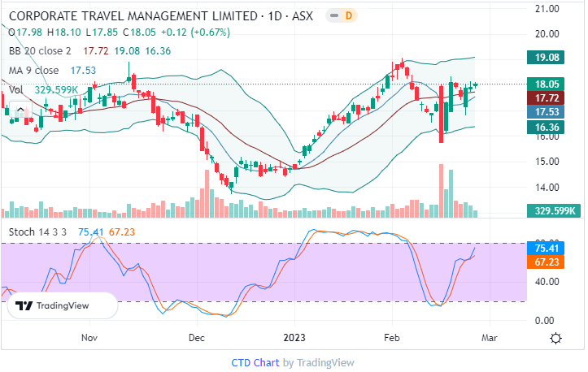Click the 18.05 current price label

(x=552, y=84)
